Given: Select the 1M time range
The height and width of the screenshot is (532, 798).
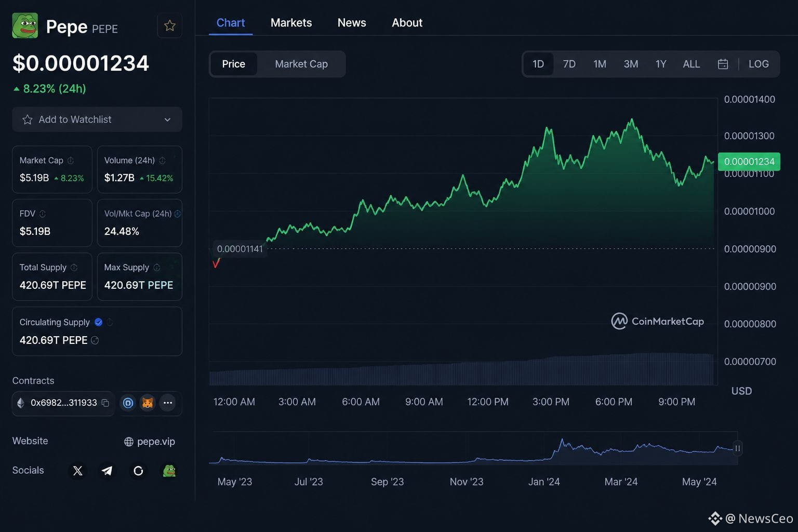Looking at the screenshot, I should pos(600,64).
